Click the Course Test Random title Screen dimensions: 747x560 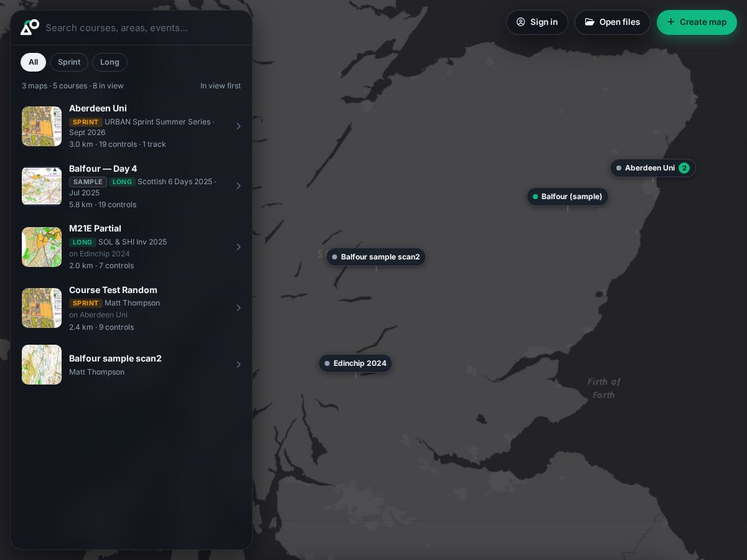click(113, 290)
